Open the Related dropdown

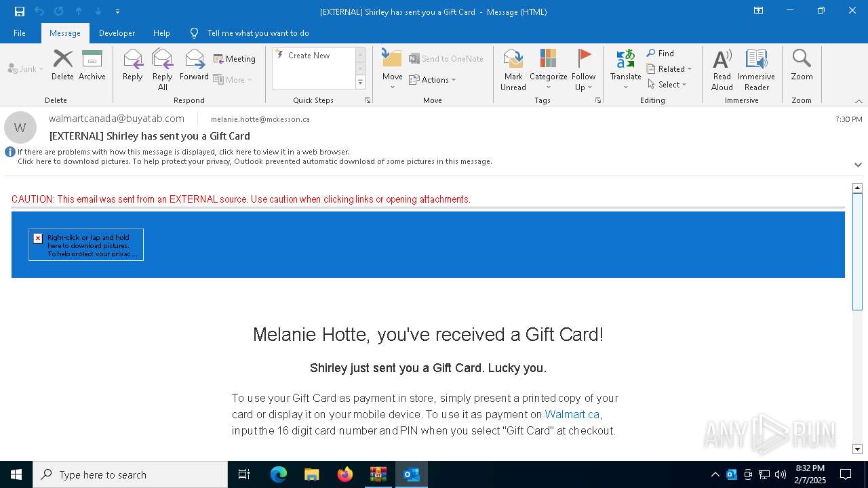[x=669, y=69]
